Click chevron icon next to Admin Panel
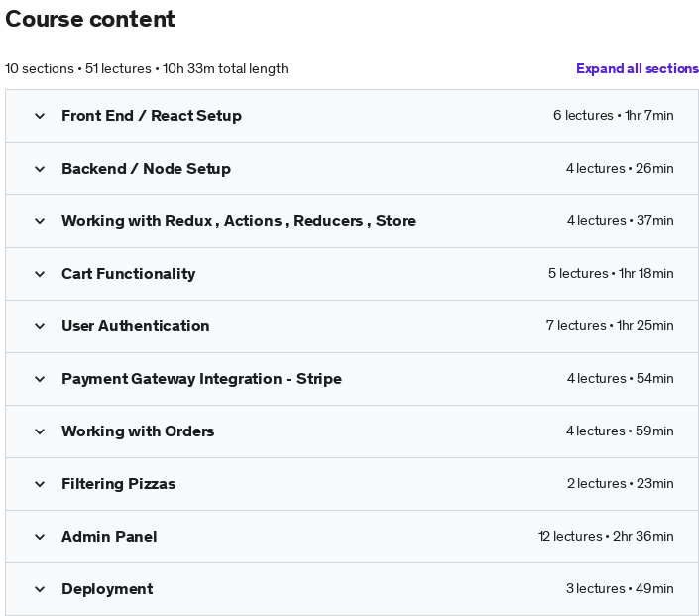Viewport: 699px width, 616px height. tap(40, 537)
